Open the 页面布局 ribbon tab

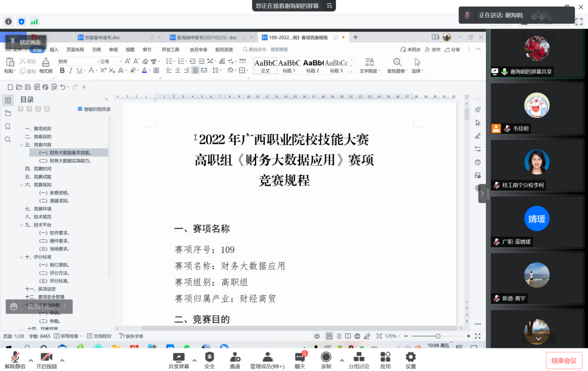[x=75, y=50]
